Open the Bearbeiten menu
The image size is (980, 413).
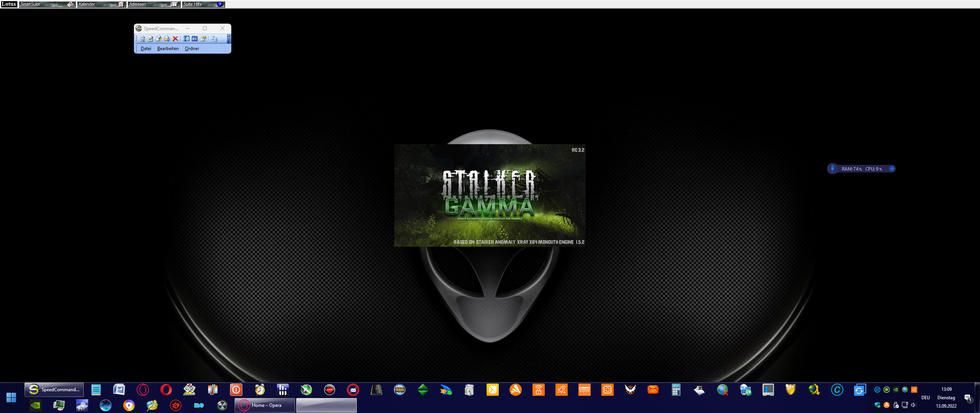[168, 49]
